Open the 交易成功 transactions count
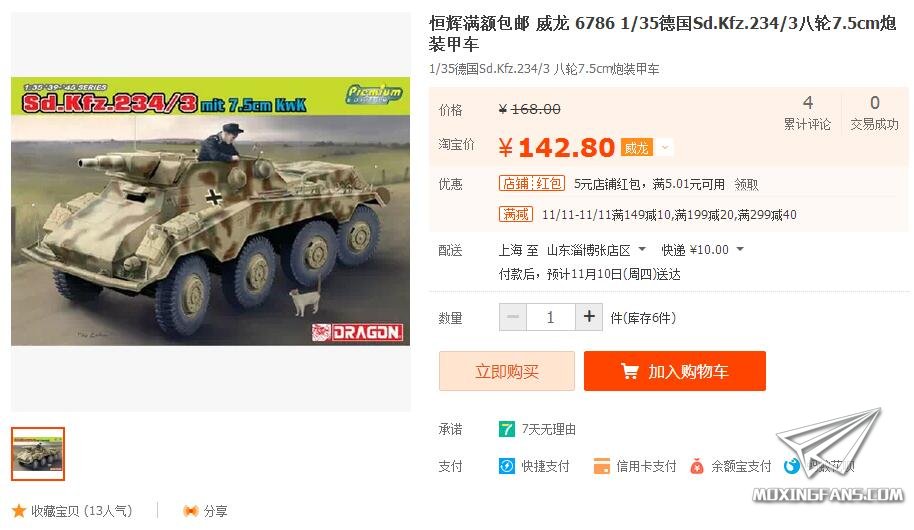Screen dimensions: 914x530 point(874,113)
